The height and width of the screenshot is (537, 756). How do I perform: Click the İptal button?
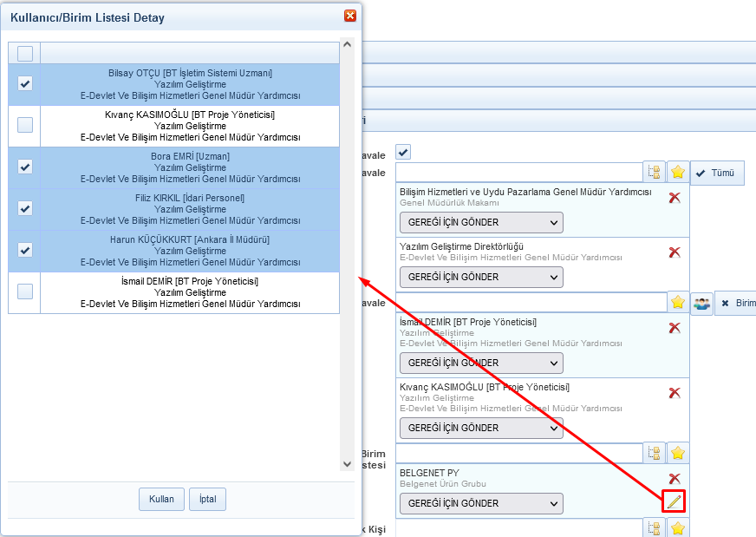tap(207, 499)
